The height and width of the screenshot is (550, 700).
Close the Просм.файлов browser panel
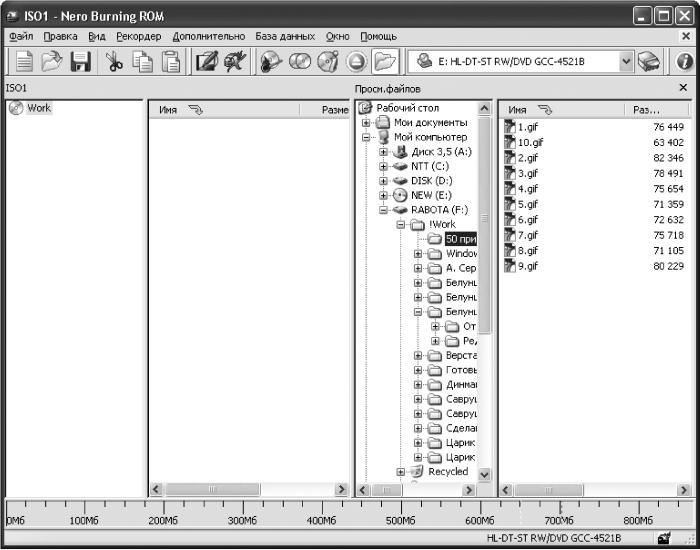[x=683, y=88]
